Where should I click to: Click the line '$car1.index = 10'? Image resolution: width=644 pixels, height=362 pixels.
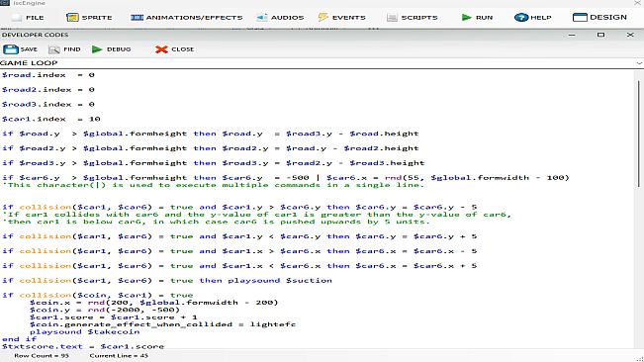point(50,119)
